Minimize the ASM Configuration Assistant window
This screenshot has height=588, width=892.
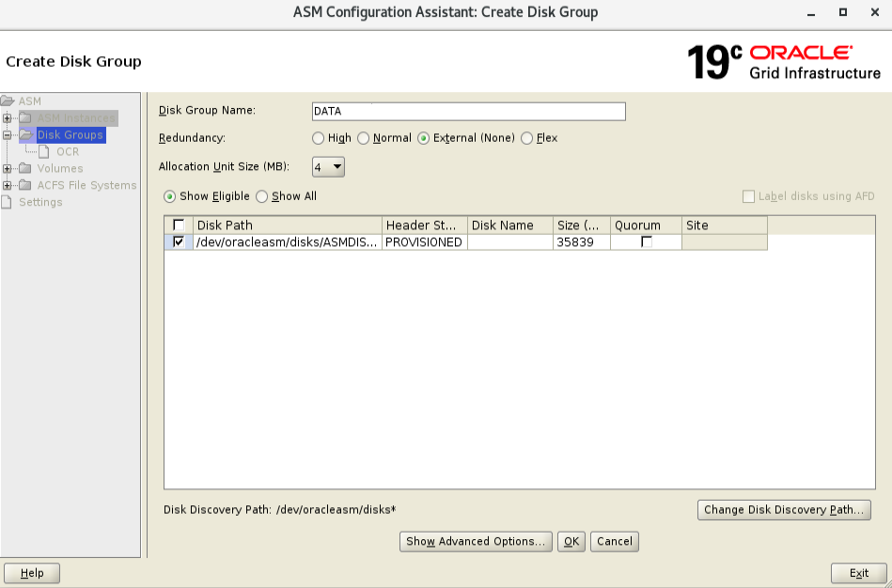[811, 12]
